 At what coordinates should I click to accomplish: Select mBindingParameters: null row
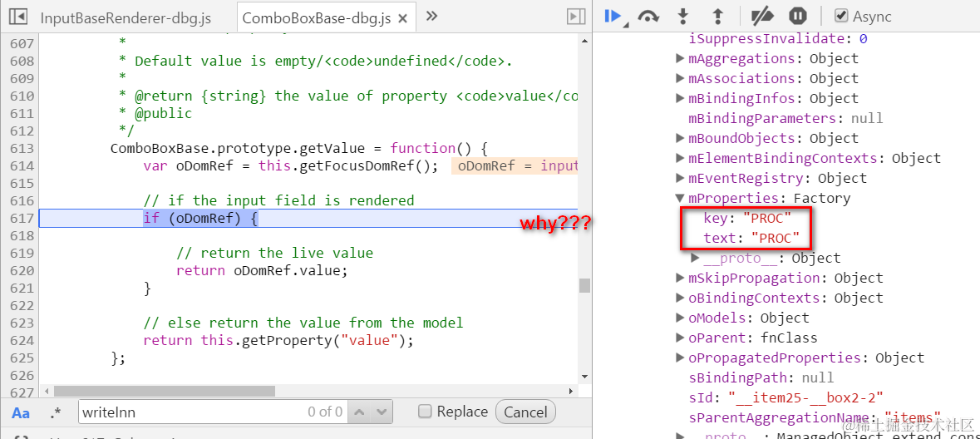785,118
